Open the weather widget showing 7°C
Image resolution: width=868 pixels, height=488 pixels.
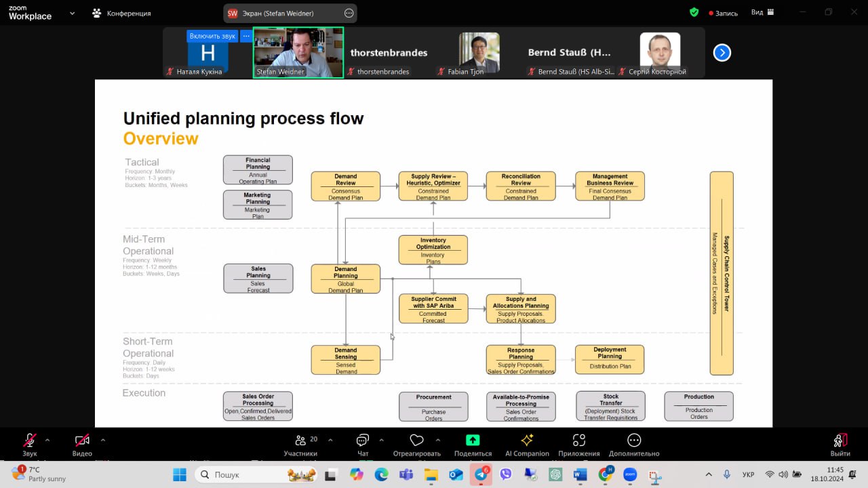pyautogui.click(x=39, y=474)
